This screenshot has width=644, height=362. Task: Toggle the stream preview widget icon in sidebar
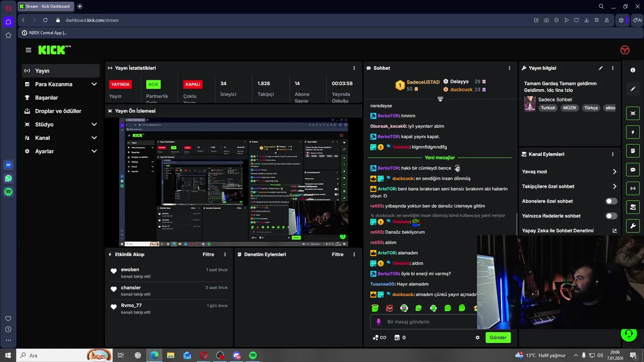pos(633,113)
